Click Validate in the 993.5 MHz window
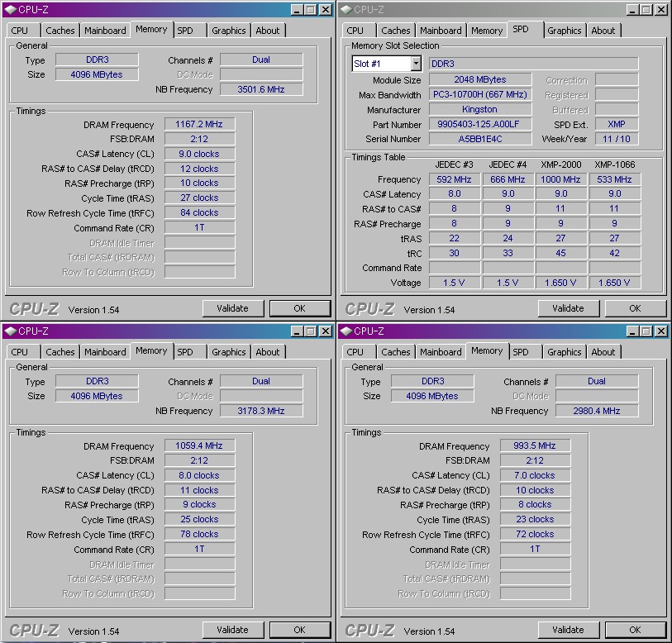Image resolution: width=672 pixels, height=643 pixels. 569,630
